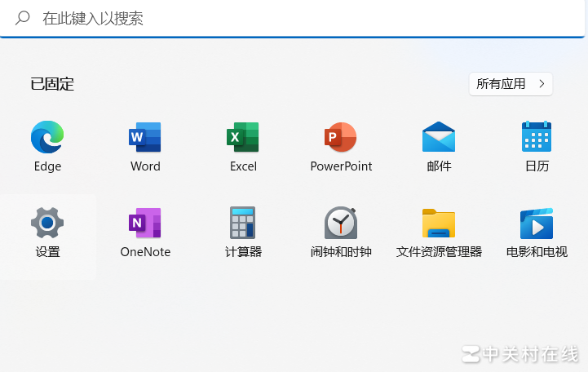588x372 pixels.
Task: Click the magnifier search icon
Action: point(23,18)
